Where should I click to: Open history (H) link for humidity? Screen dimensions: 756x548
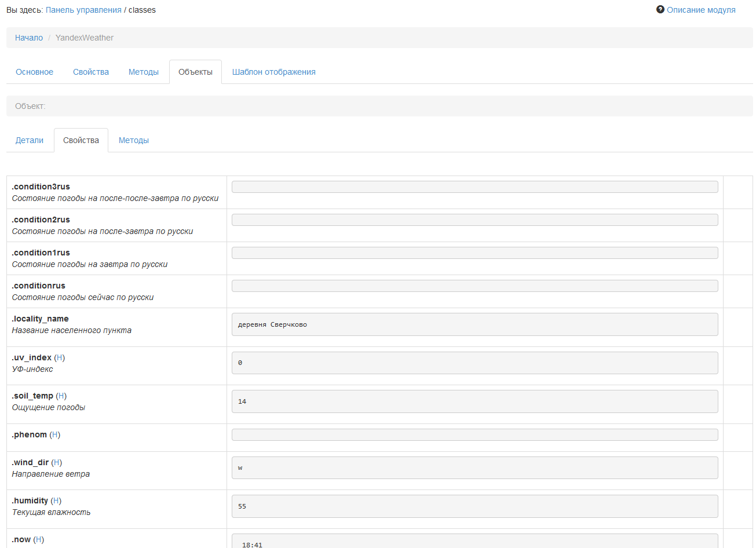click(56, 500)
